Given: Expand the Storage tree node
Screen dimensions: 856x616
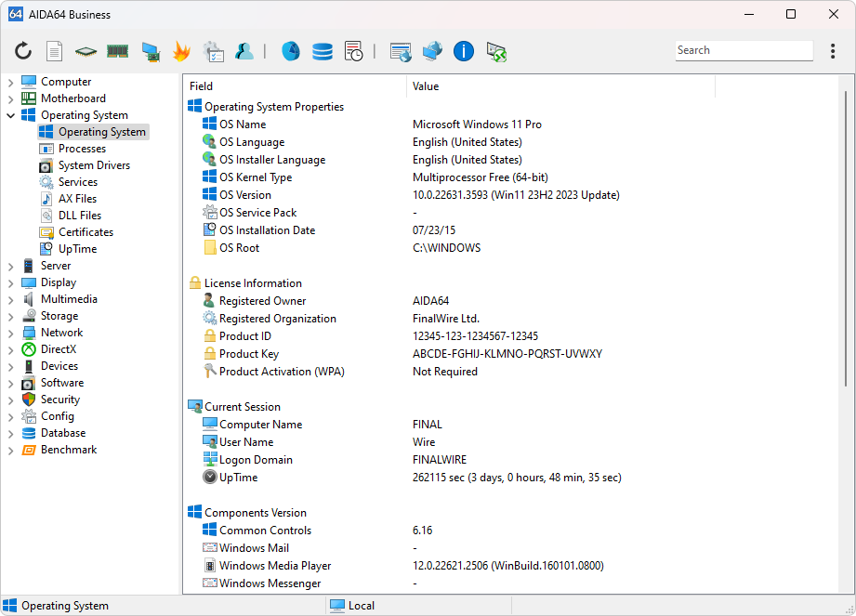Looking at the screenshot, I should (11, 317).
